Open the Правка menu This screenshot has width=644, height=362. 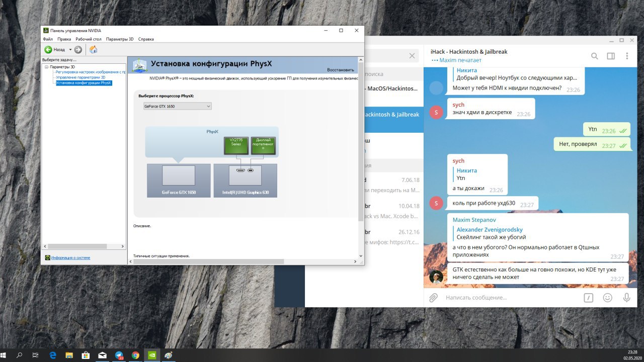click(64, 39)
